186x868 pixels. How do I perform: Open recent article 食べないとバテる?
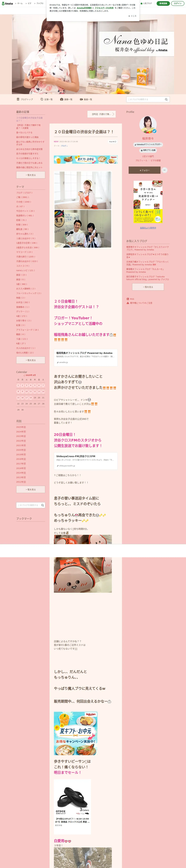[24, 132]
